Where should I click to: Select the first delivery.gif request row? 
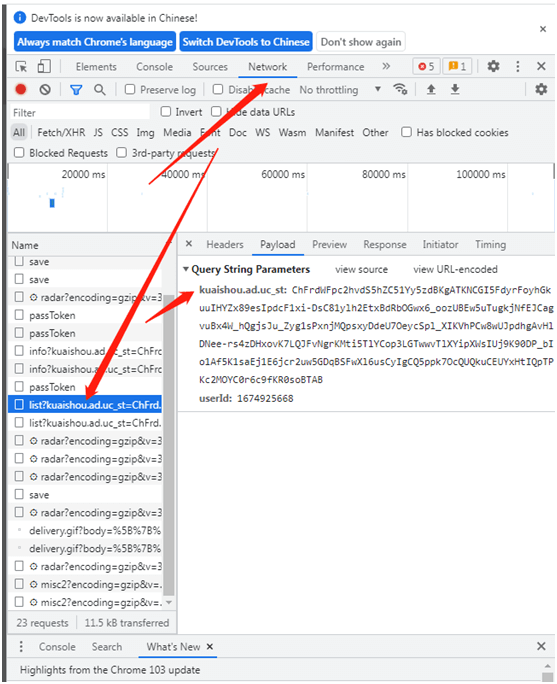pos(85,530)
